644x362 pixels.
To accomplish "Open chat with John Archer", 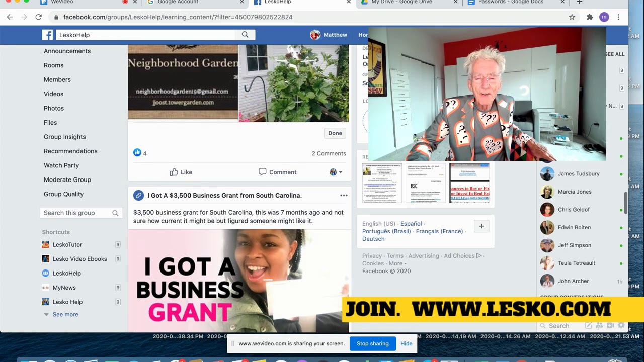I will pyautogui.click(x=573, y=281).
